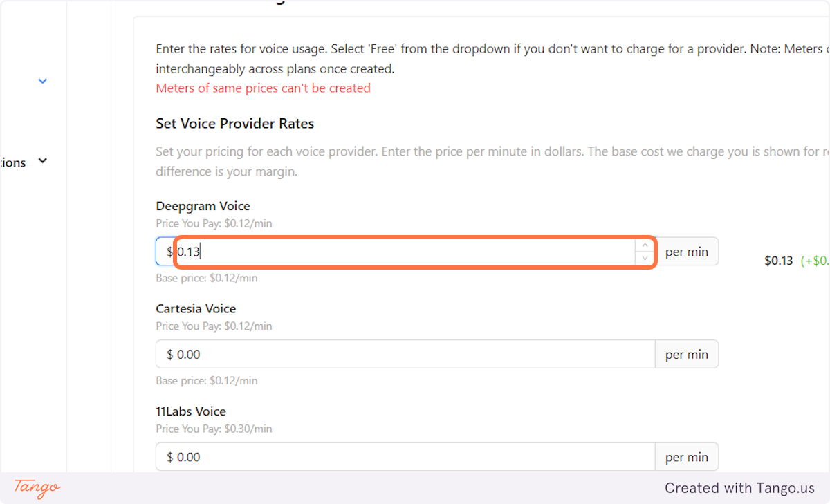Click the 'per min' unit button for Deepgram Voice
This screenshot has width=830, height=504.
[687, 251]
